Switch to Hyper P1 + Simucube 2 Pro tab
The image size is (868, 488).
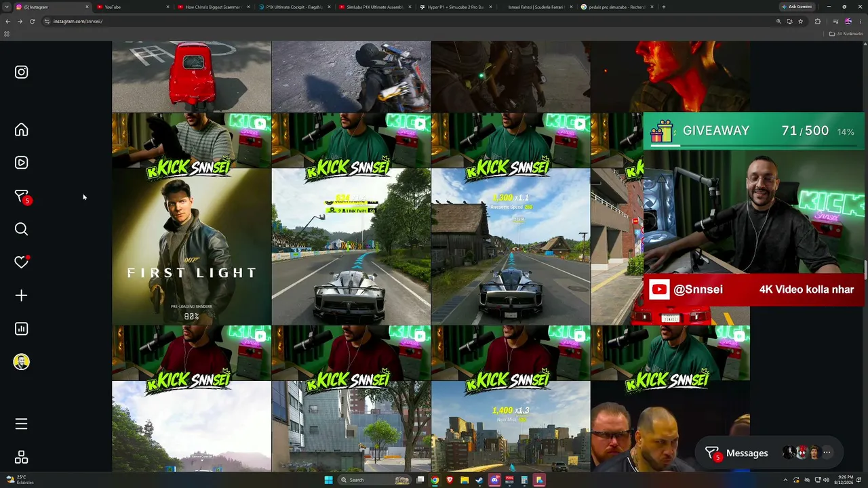[454, 7]
